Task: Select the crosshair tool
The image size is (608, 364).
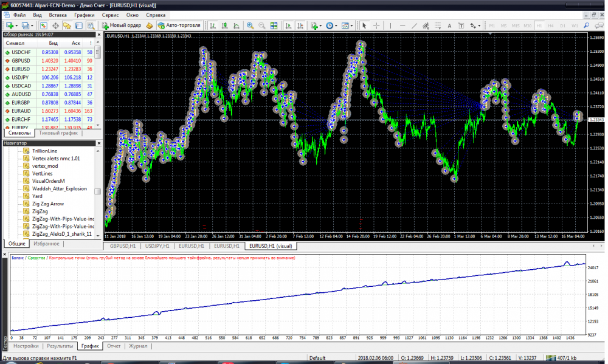Action: click(376, 26)
